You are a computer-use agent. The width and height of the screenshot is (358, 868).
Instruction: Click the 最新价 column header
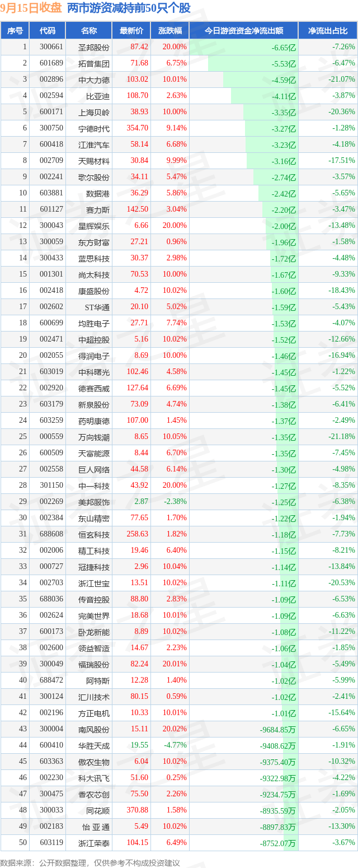(131, 31)
